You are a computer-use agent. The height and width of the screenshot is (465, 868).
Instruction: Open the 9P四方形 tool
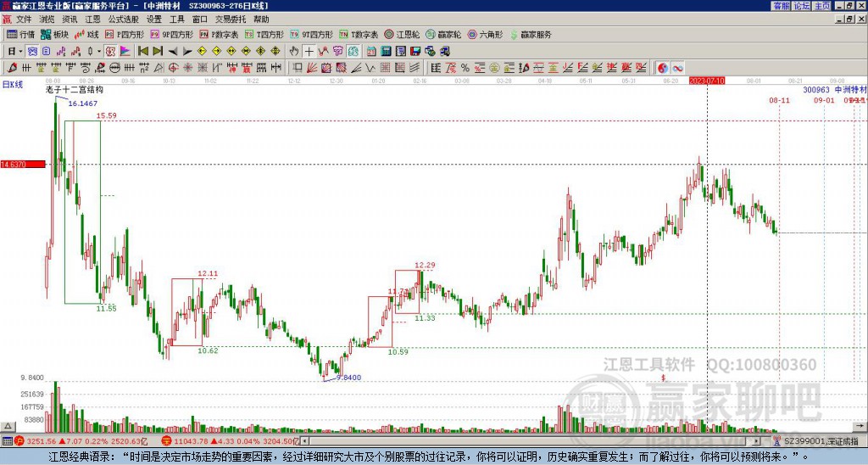171,34
